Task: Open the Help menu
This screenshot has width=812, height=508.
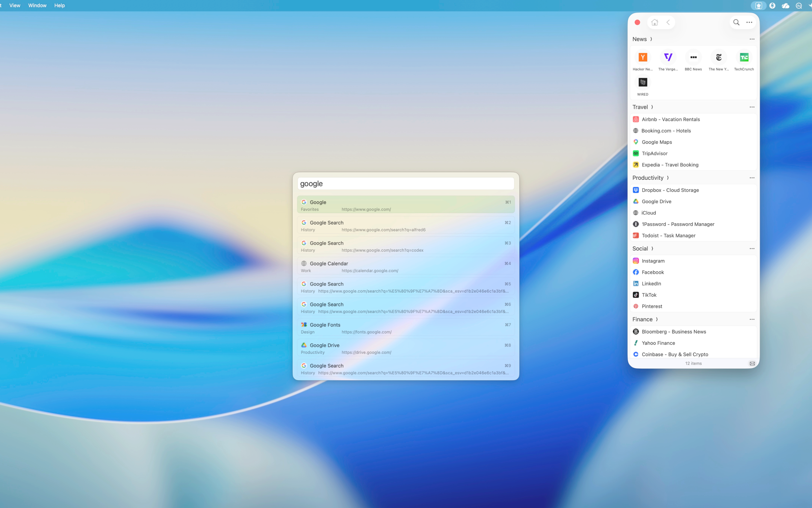Action: pos(59,6)
